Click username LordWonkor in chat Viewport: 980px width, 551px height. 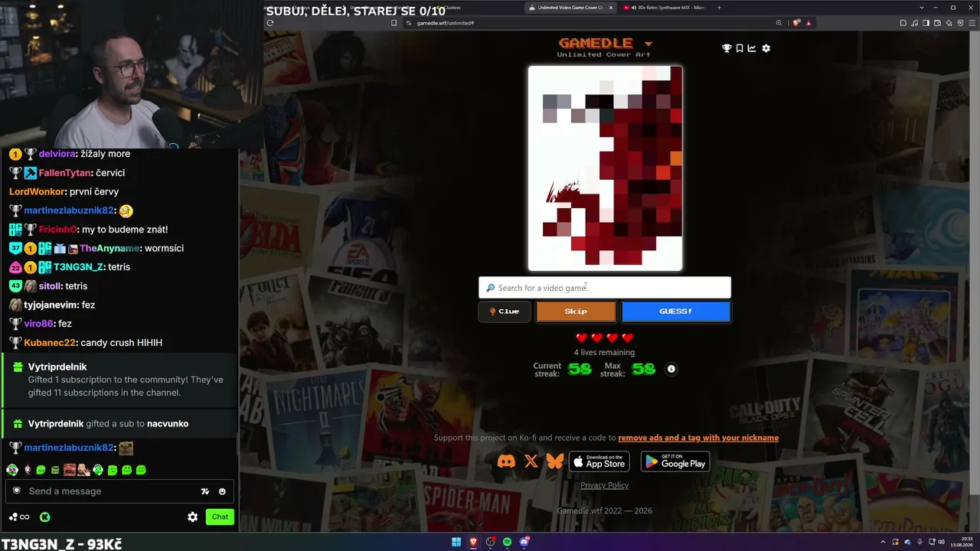pyautogui.click(x=37, y=191)
